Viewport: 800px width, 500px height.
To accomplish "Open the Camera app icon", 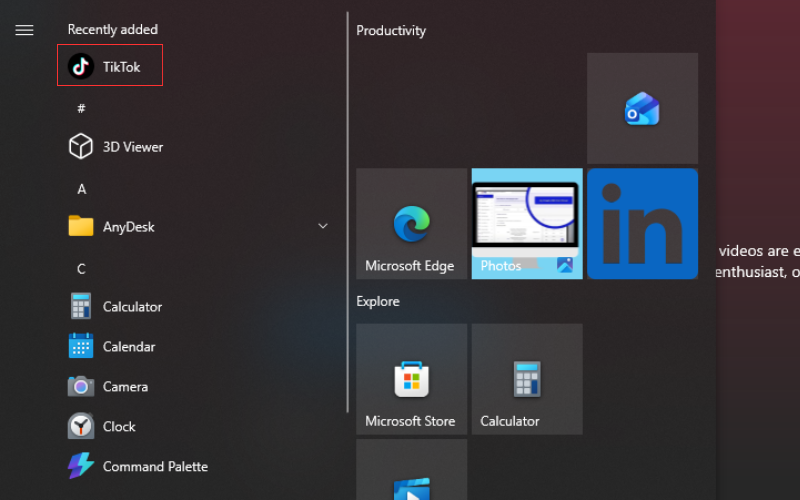I will (x=81, y=386).
